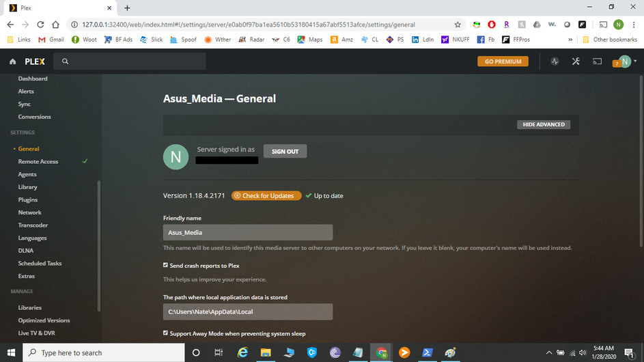Open Extras settings
The height and width of the screenshot is (362, 644).
point(26,276)
